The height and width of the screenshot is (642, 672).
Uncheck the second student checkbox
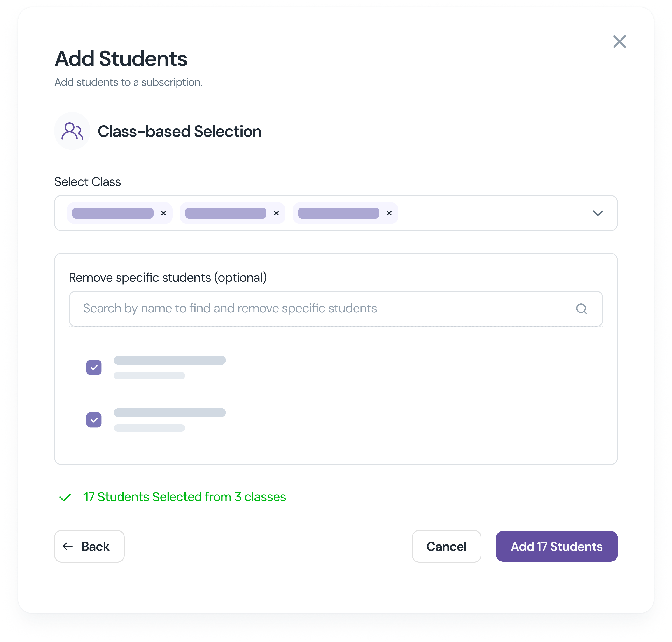pyautogui.click(x=94, y=420)
